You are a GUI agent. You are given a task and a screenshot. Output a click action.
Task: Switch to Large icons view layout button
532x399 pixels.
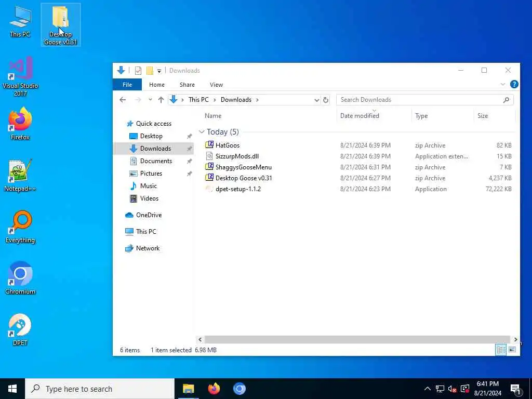pos(512,350)
